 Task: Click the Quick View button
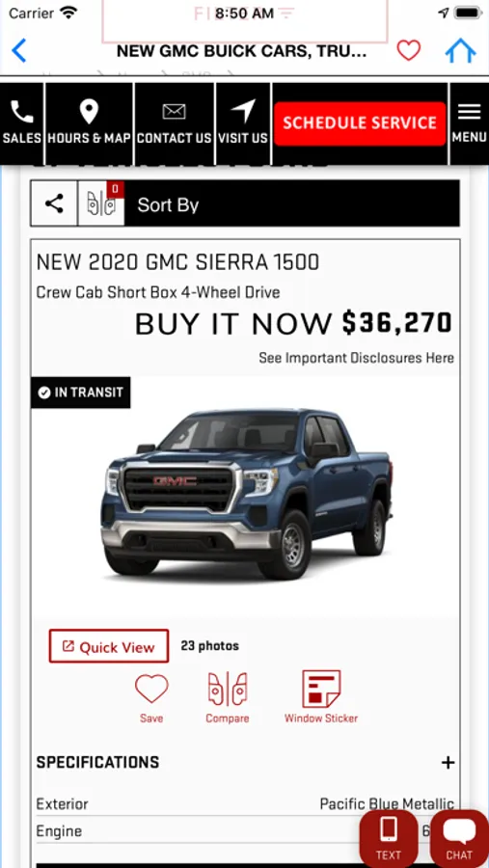click(x=109, y=646)
